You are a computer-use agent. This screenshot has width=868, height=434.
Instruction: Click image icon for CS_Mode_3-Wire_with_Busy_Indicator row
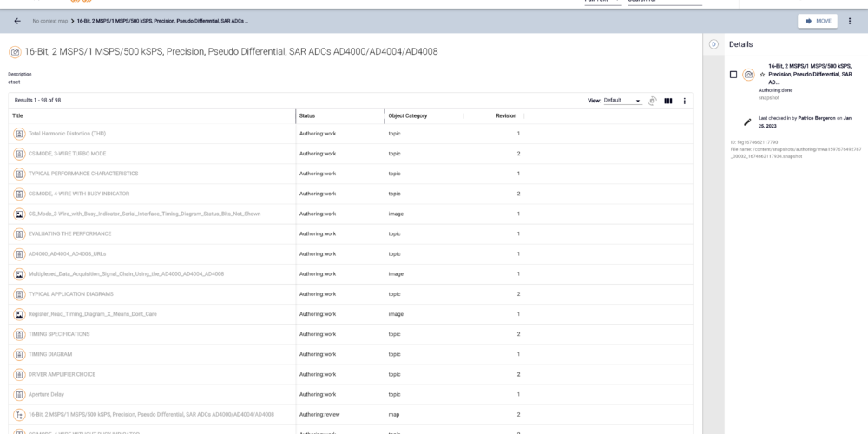[19, 214]
